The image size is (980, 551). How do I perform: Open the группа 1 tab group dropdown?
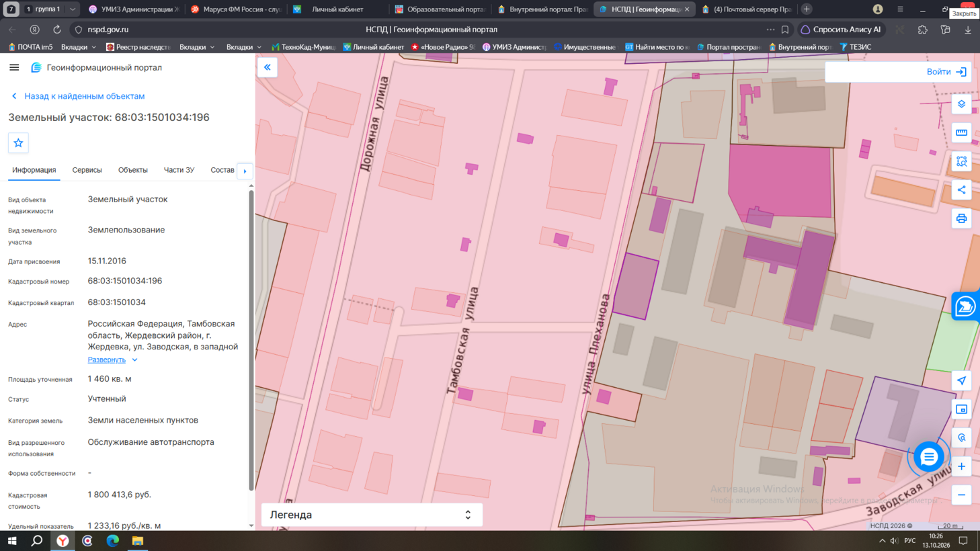(x=73, y=9)
